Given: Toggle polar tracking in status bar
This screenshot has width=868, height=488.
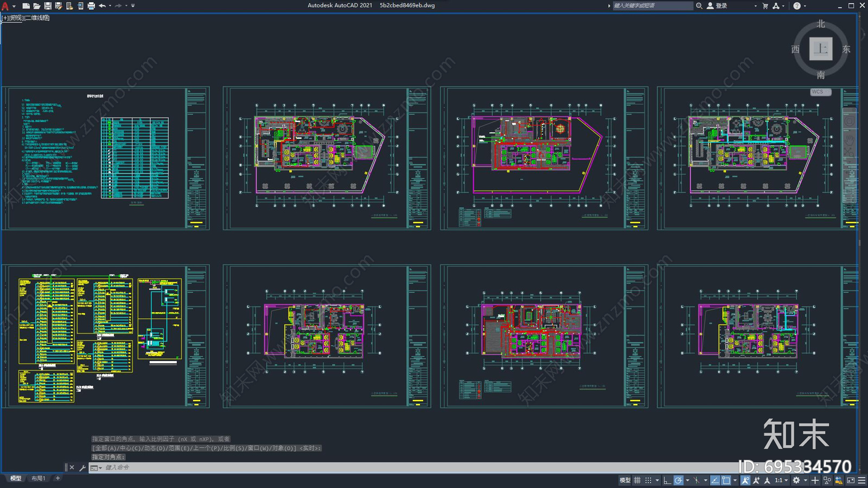Looking at the screenshot, I should [x=679, y=480].
